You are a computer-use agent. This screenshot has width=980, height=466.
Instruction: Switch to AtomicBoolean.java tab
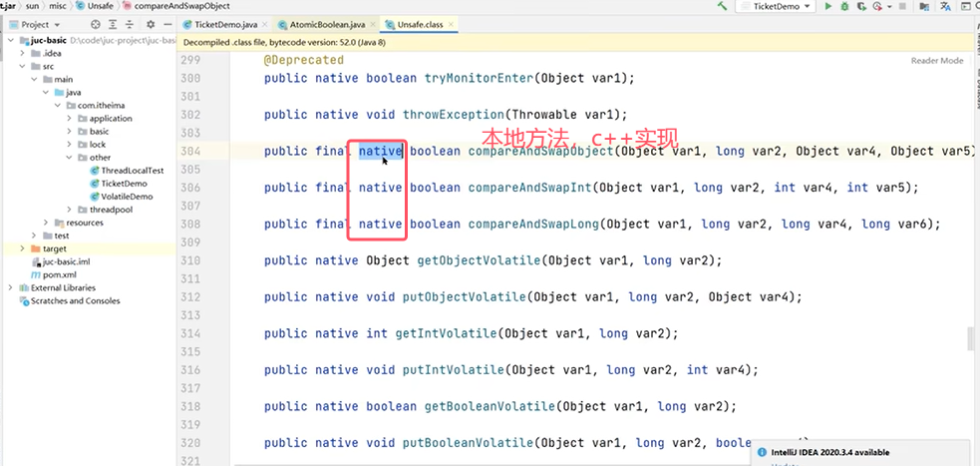pyautogui.click(x=328, y=24)
